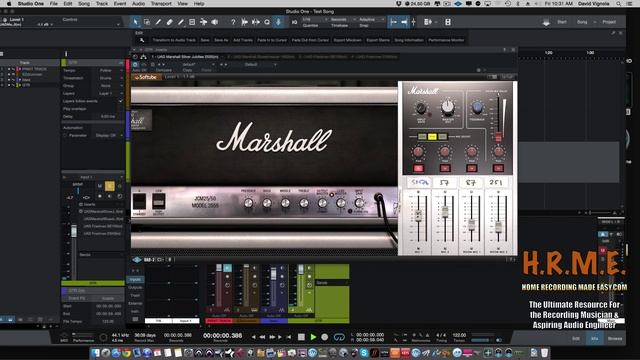Select Outputs tab in mixer panel

tap(135, 287)
